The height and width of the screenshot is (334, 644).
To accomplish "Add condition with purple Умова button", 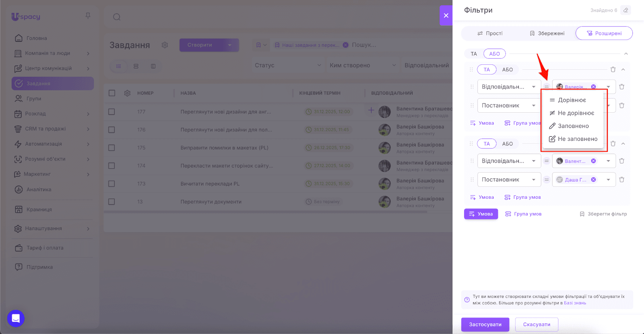I will [481, 214].
